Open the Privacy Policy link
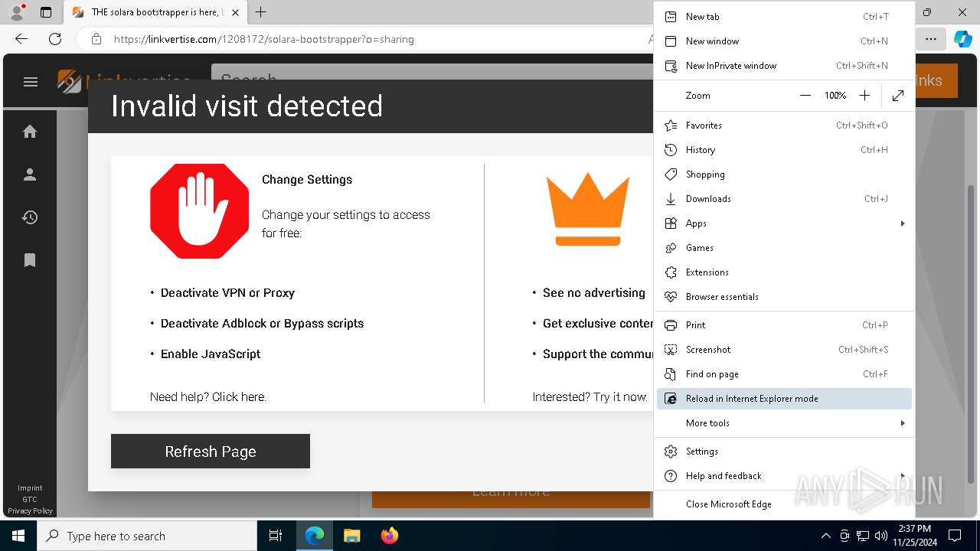 (x=30, y=511)
